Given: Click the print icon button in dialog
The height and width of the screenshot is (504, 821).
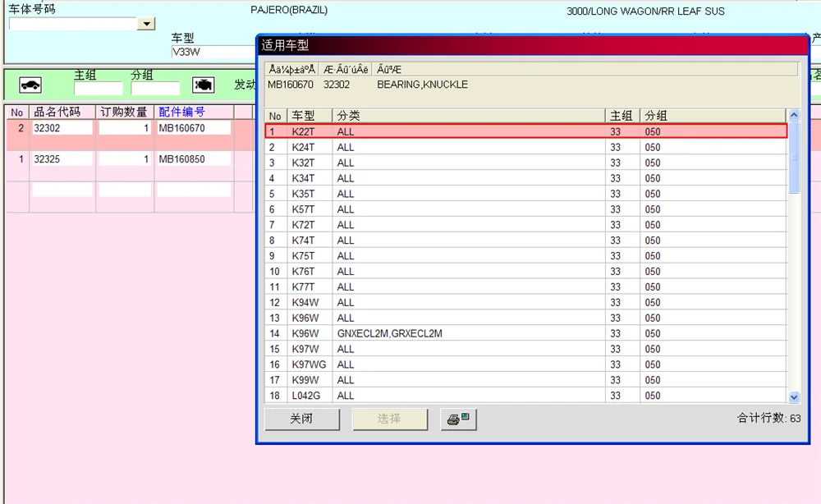Looking at the screenshot, I should click(x=458, y=419).
